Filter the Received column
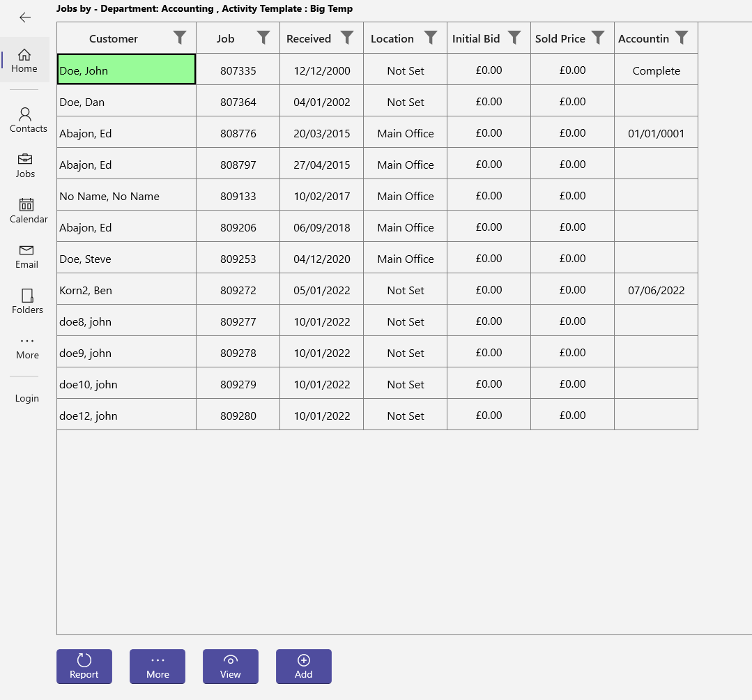This screenshot has height=700, width=752. [x=347, y=38]
